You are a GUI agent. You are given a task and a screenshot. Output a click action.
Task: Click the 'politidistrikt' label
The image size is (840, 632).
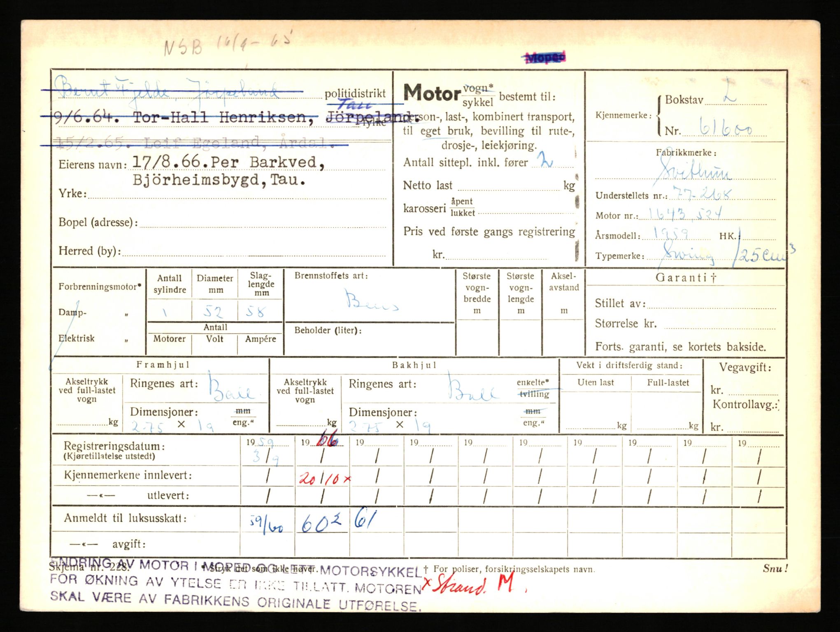click(x=355, y=94)
